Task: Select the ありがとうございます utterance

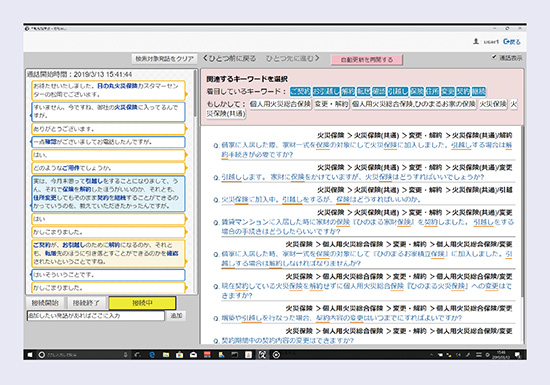Action: click(x=108, y=129)
